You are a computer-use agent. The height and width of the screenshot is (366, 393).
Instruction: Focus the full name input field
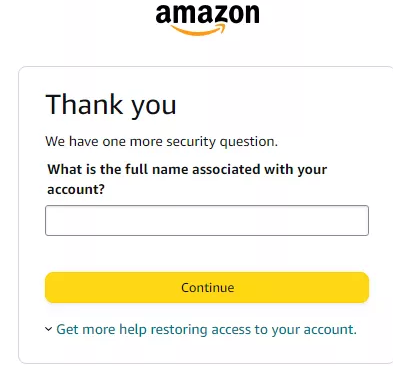click(207, 221)
